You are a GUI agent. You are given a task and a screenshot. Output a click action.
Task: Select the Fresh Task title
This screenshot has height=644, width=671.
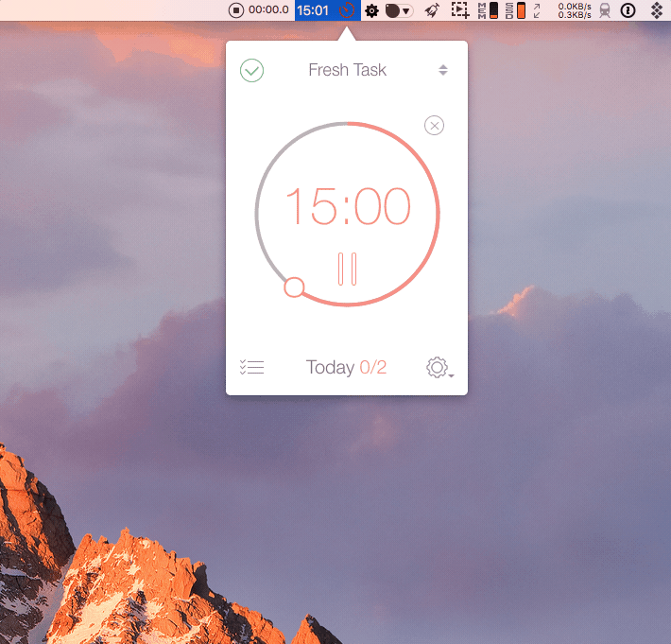347,70
